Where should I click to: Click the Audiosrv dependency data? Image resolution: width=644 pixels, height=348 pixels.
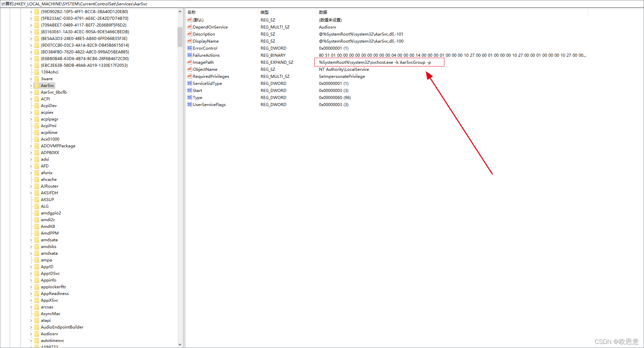tap(327, 27)
